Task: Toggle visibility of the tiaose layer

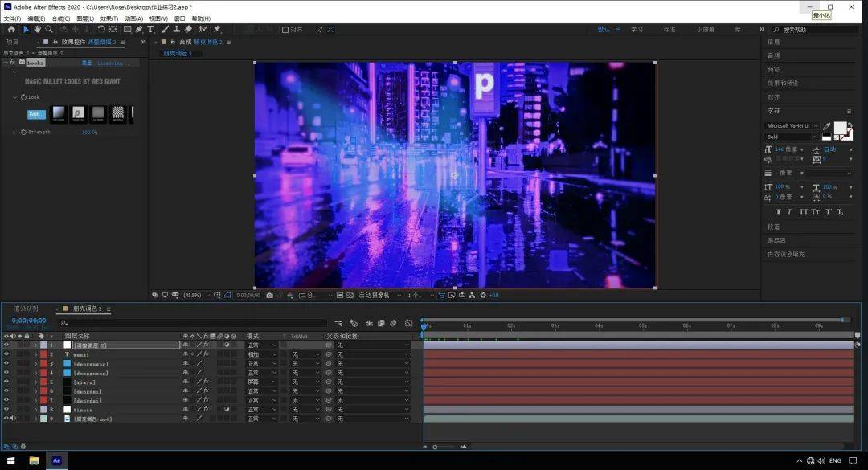Action: [x=6, y=409]
